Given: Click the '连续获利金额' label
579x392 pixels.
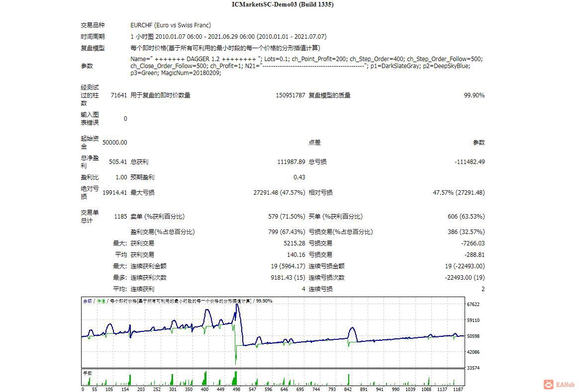Looking at the screenshot, I should tap(148, 266).
